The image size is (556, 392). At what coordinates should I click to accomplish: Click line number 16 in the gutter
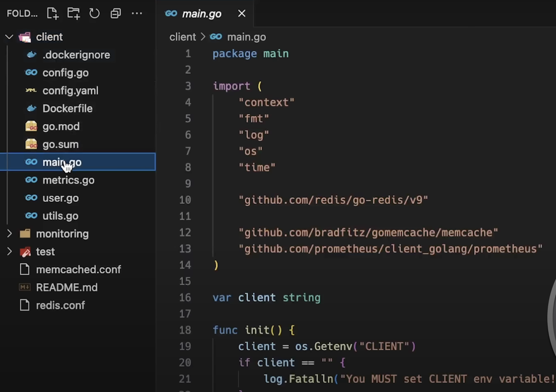(185, 297)
